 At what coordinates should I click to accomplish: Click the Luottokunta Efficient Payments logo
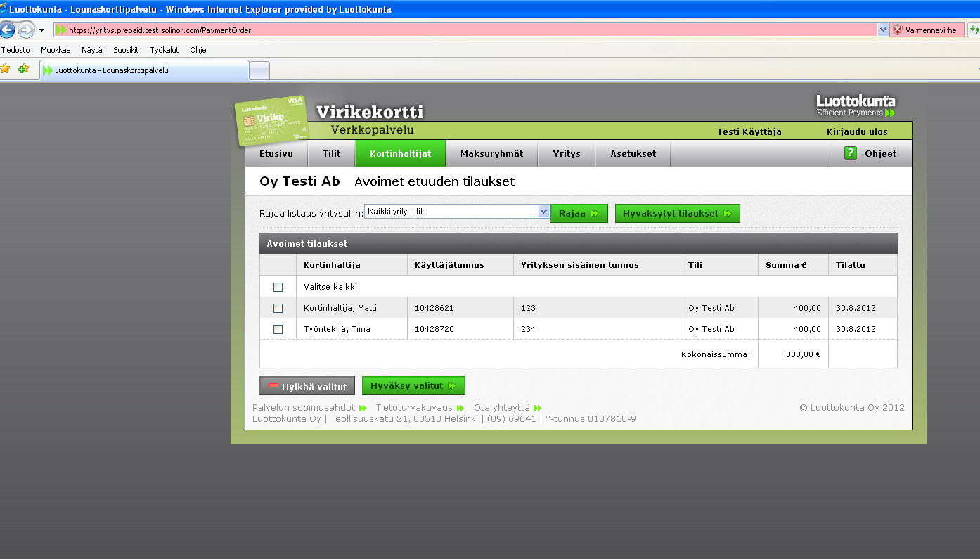pyautogui.click(x=856, y=105)
